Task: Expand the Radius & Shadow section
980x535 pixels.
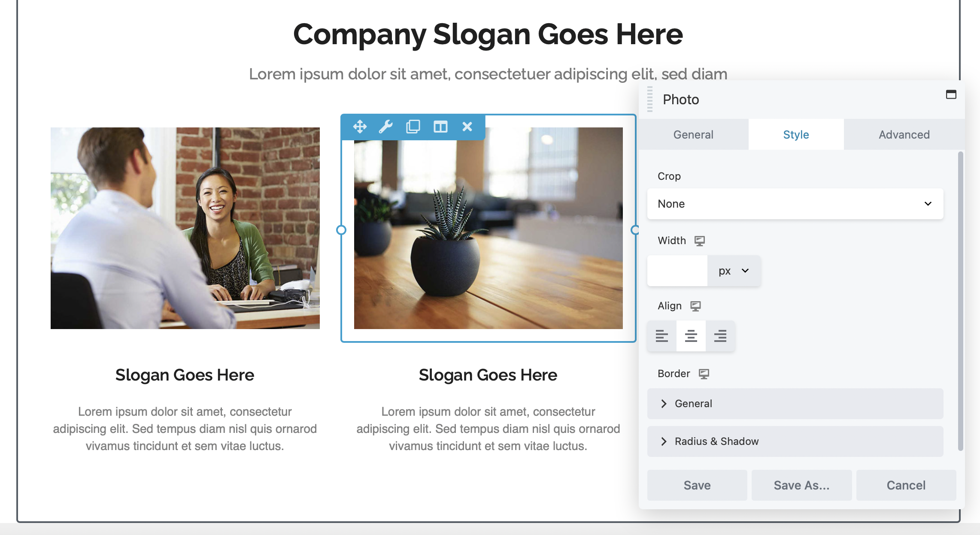Action: (795, 441)
